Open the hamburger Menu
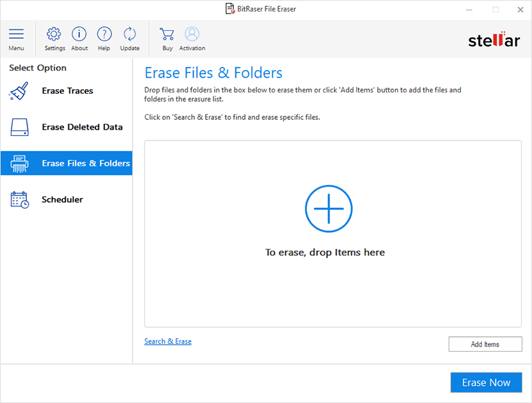The height and width of the screenshot is (403, 532). point(16,35)
